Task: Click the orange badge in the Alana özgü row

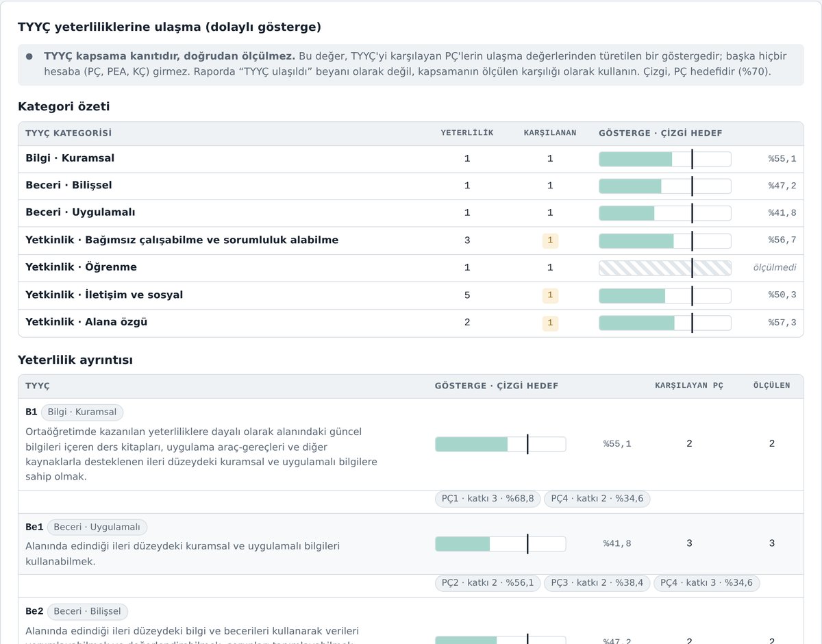Action: (x=550, y=323)
